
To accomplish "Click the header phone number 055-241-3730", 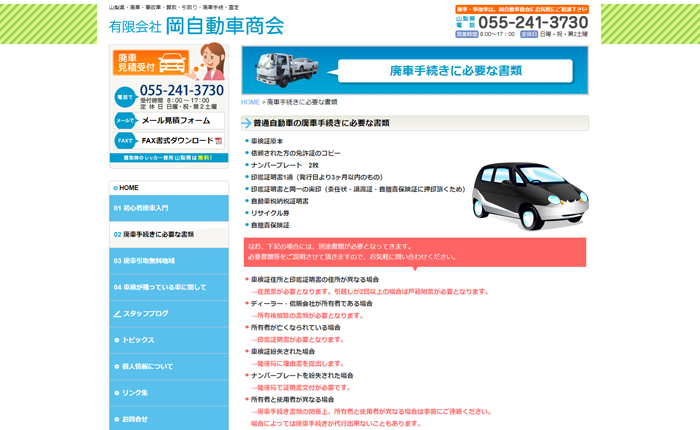I will click(x=533, y=22).
